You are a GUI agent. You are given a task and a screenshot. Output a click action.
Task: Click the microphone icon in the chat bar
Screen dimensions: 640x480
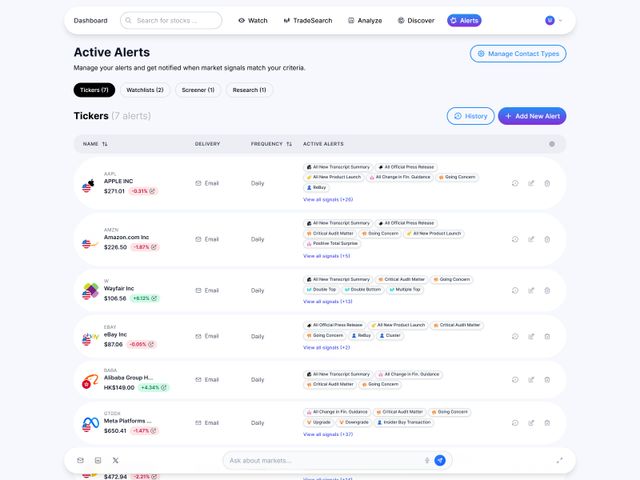pos(427,460)
